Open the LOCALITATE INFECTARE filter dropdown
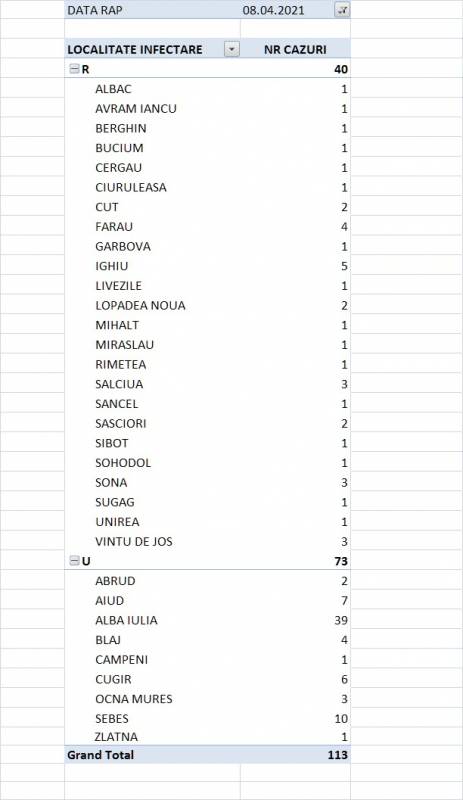The height and width of the screenshot is (800, 463). coord(231,49)
